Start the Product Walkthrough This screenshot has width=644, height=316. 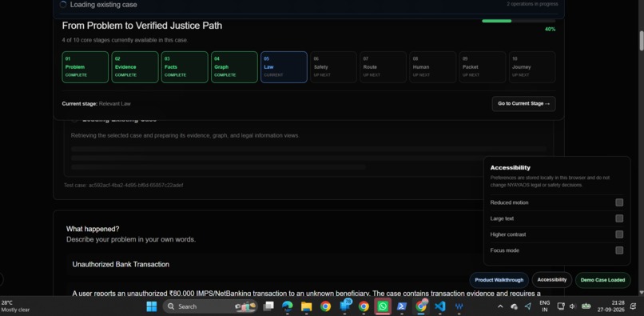pos(499,280)
